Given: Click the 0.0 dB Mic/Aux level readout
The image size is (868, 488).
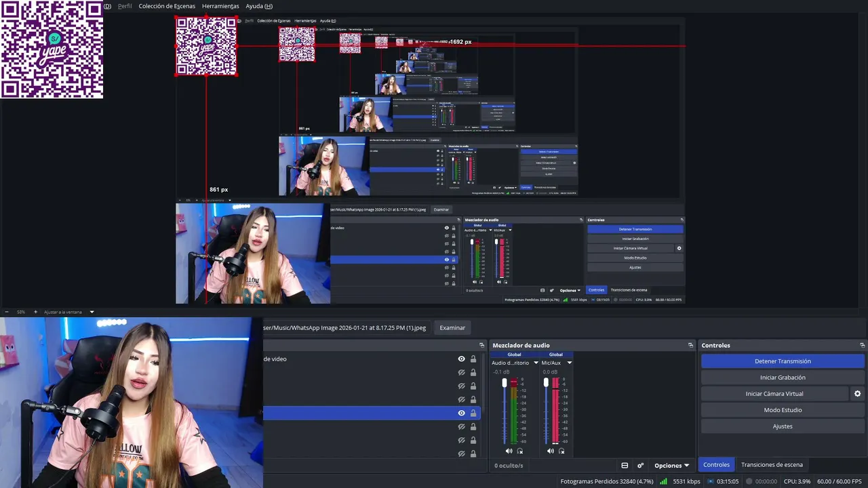Looking at the screenshot, I should point(550,372).
